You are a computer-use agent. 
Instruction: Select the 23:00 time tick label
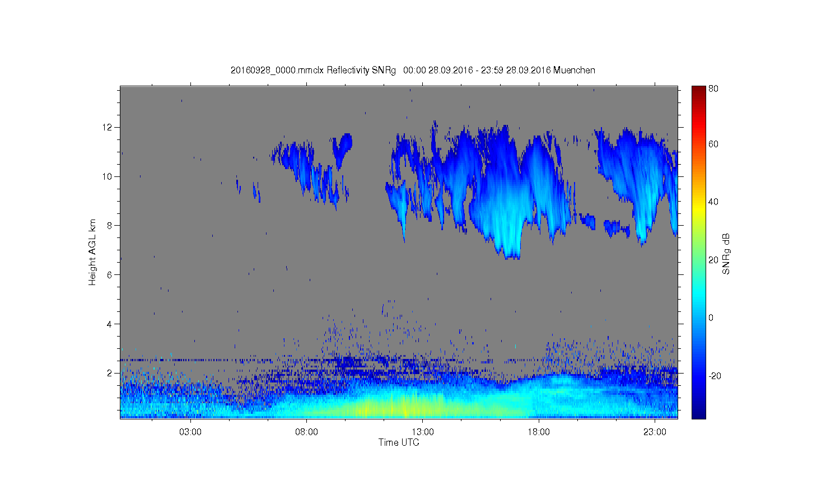pos(655,432)
